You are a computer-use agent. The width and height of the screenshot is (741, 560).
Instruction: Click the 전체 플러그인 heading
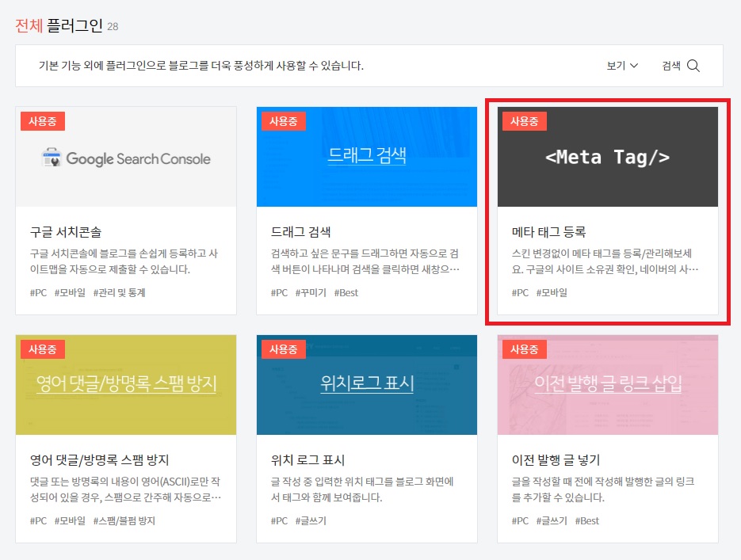coord(59,25)
